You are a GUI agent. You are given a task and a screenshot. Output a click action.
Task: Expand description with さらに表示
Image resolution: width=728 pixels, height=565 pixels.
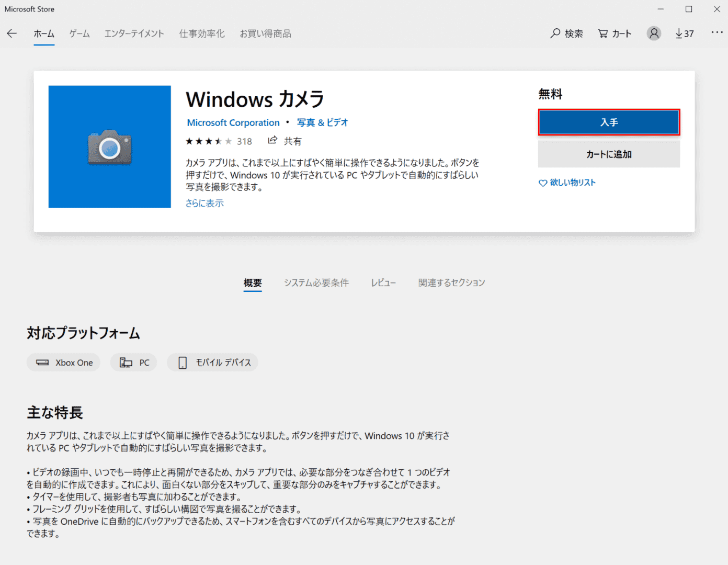(204, 203)
